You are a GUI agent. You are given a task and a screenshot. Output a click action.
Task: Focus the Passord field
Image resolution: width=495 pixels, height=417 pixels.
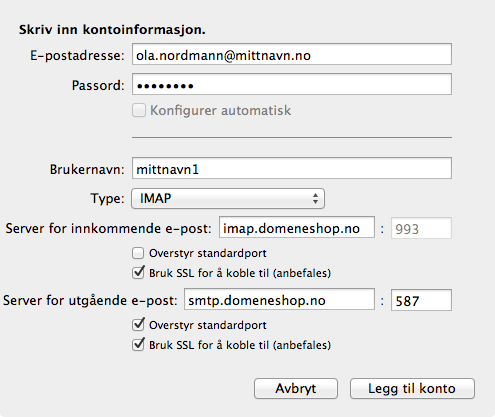point(292,84)
